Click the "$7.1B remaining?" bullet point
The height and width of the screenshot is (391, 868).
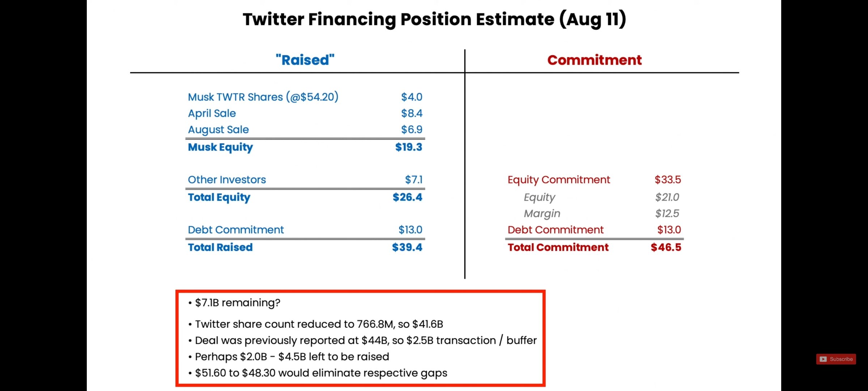click(x=237, y=303)
